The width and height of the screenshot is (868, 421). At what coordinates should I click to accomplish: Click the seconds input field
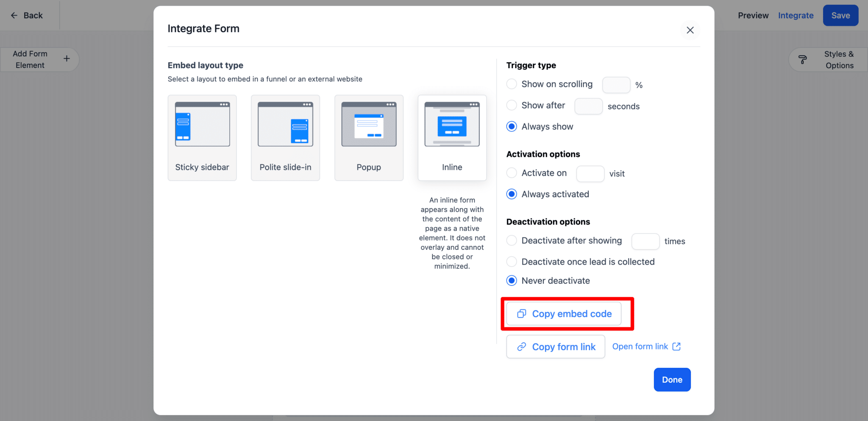click(588, 106)
